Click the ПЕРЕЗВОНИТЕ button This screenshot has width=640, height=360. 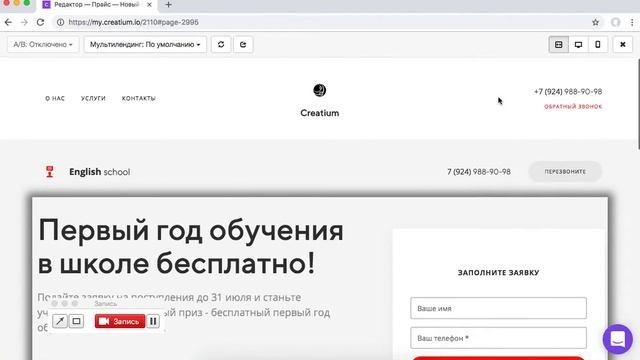click(x=565, y=172)
